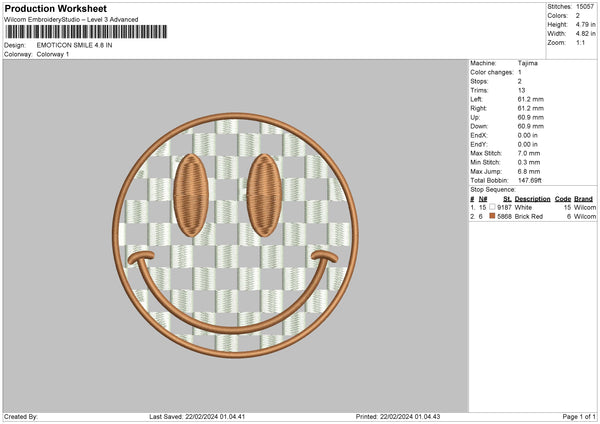Select the White row in Stop Sequence
Screen dimensions: 600x424
tap(531, 207)
